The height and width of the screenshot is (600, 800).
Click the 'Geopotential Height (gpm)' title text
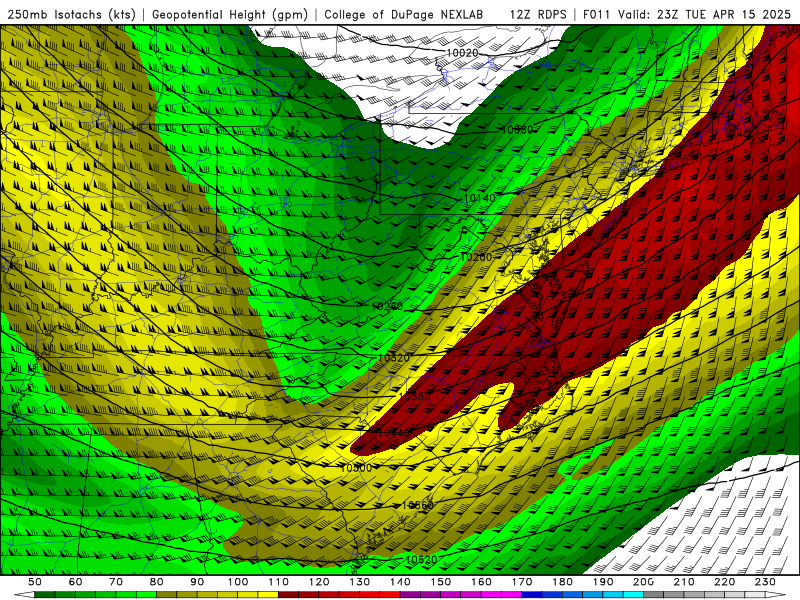point(230,15)
